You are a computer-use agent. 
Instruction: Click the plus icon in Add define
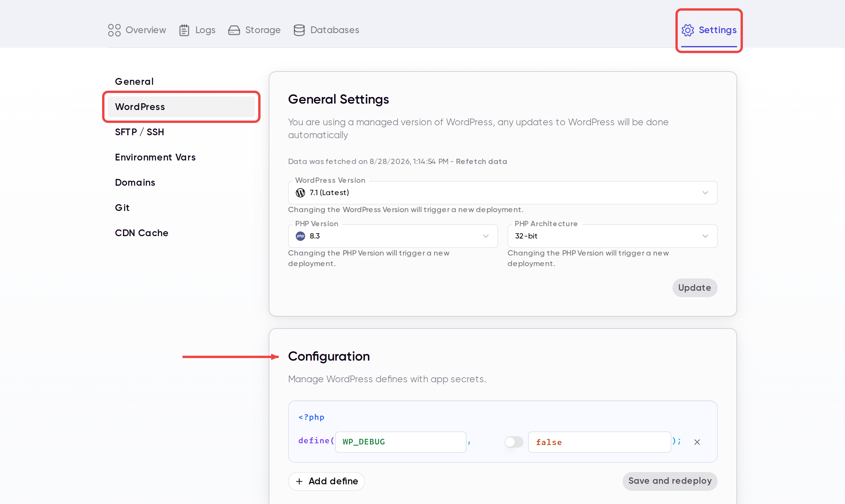point(299,481)
